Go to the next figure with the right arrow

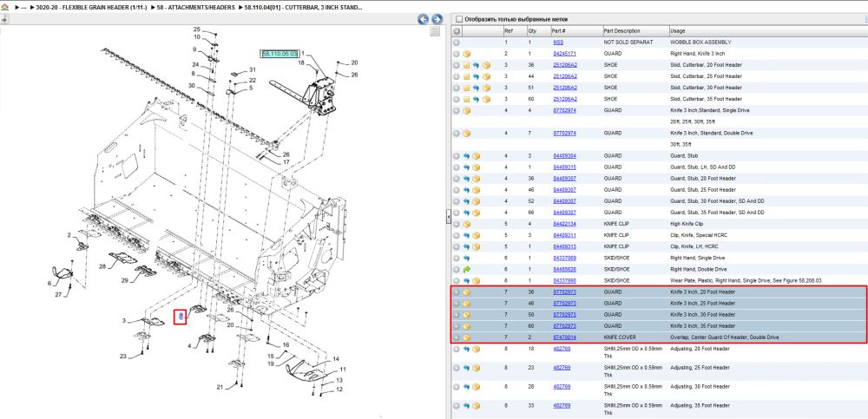point(437,19)
